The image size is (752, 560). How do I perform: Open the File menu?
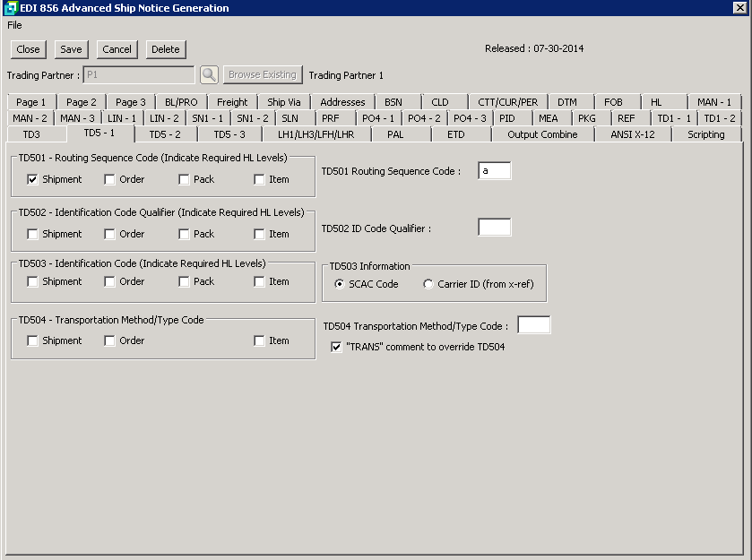click(14, 25)
